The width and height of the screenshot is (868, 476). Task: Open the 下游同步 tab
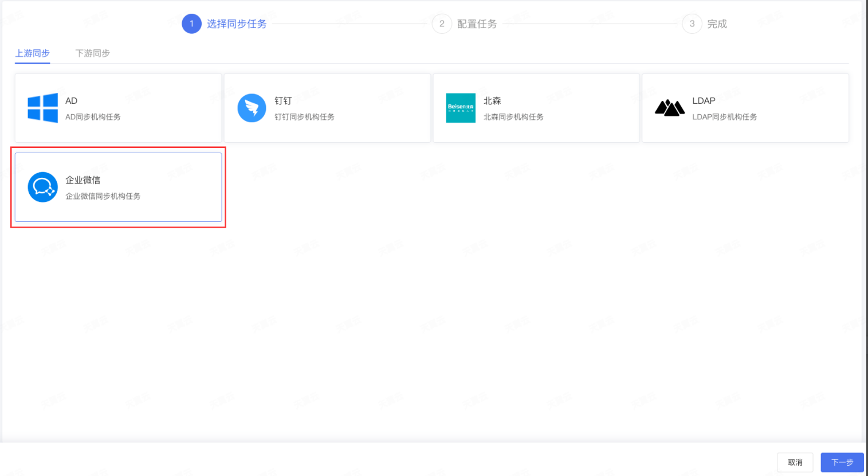pyautogui.click(x=92, y=53)
